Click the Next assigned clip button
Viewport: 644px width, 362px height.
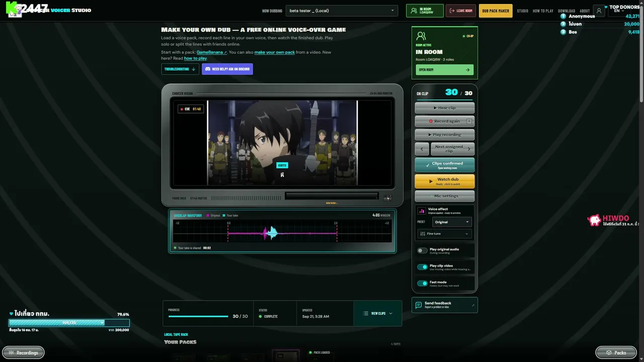452,149
